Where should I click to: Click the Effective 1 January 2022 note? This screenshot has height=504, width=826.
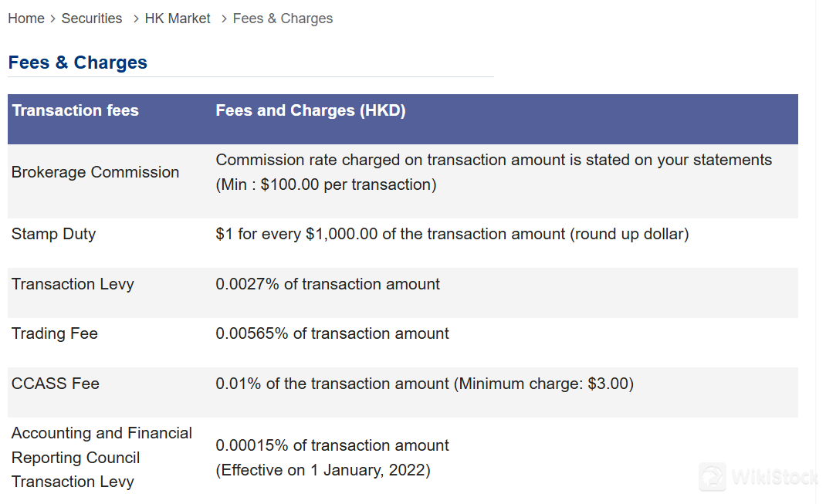(324, 470)
